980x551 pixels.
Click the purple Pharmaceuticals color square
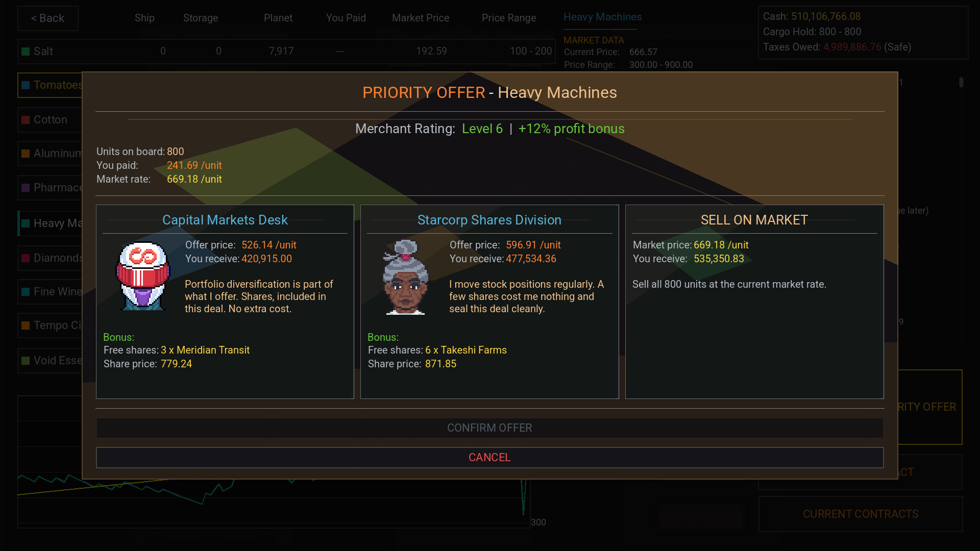(26, 188)
